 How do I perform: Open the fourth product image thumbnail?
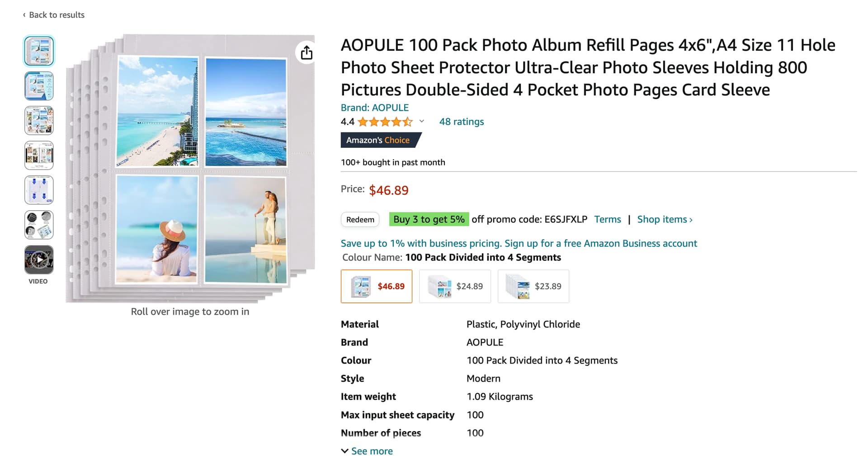[x=39, y=155]
